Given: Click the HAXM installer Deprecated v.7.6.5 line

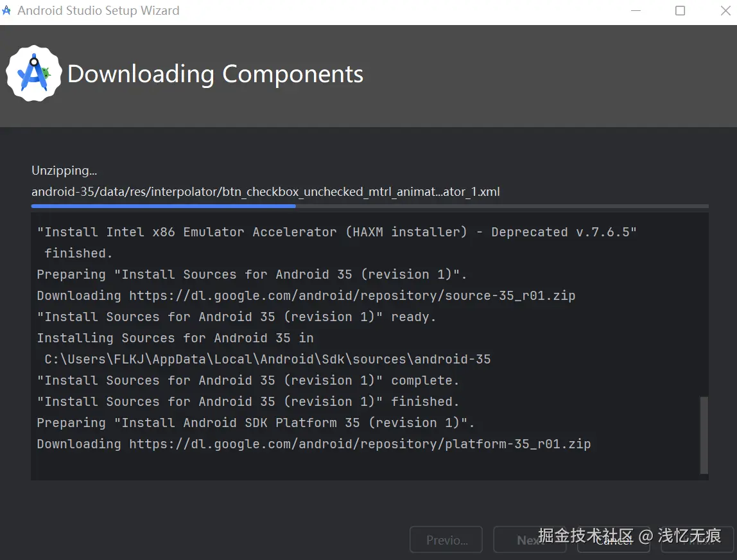Looking at the screenshot, I should pos(337,232).
